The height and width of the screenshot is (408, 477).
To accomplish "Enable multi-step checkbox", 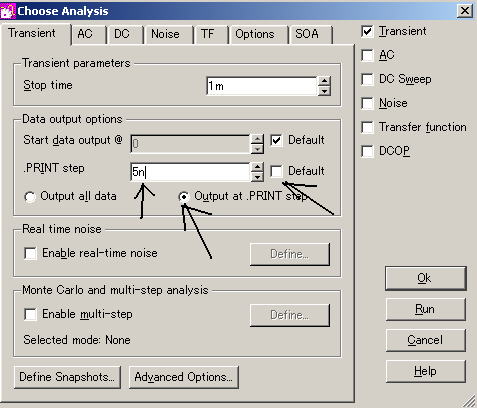I will pos(31,314).
